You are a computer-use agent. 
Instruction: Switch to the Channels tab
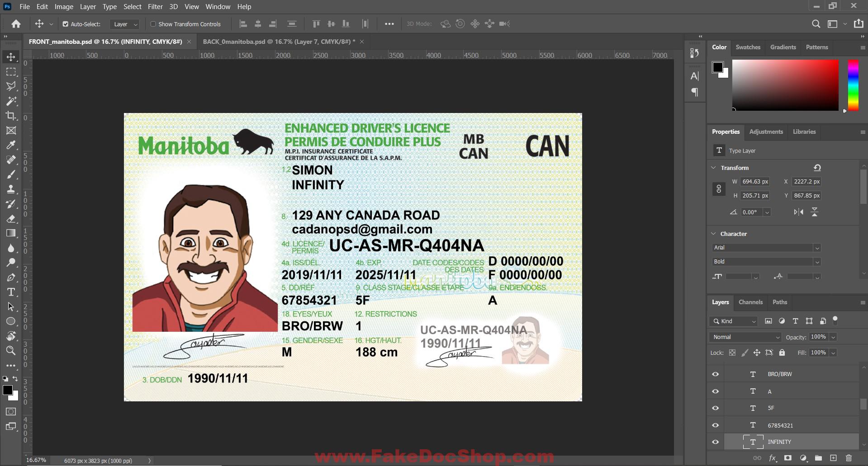point(750,302)
